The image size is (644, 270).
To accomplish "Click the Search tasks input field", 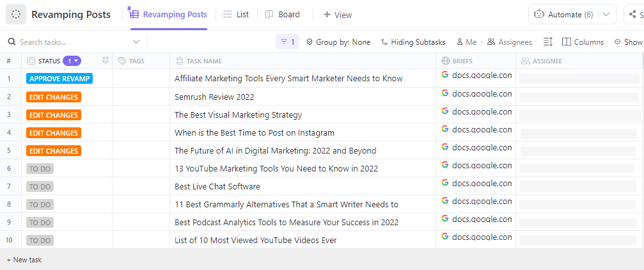I will [70, 42].
